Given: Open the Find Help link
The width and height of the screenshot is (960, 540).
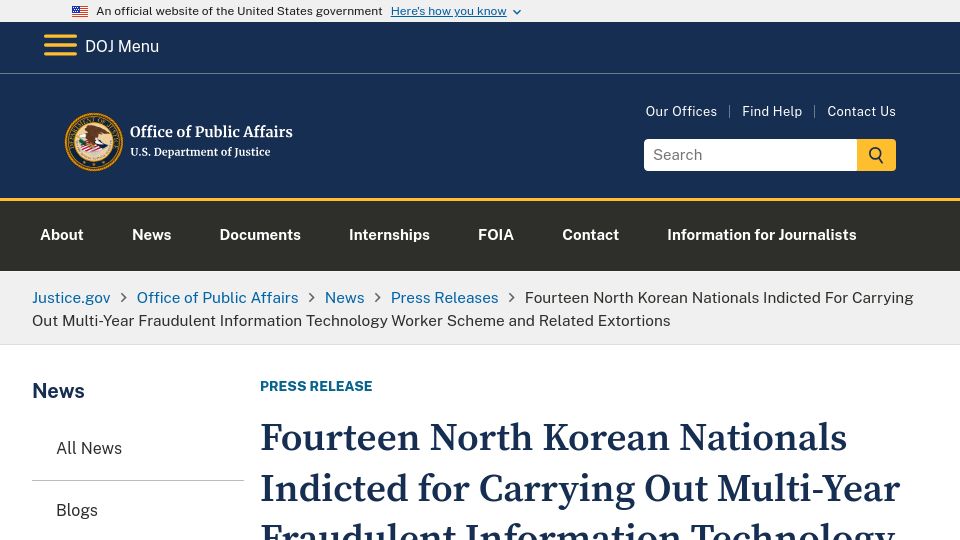Looking at the screenshot, I should [771, 111].
